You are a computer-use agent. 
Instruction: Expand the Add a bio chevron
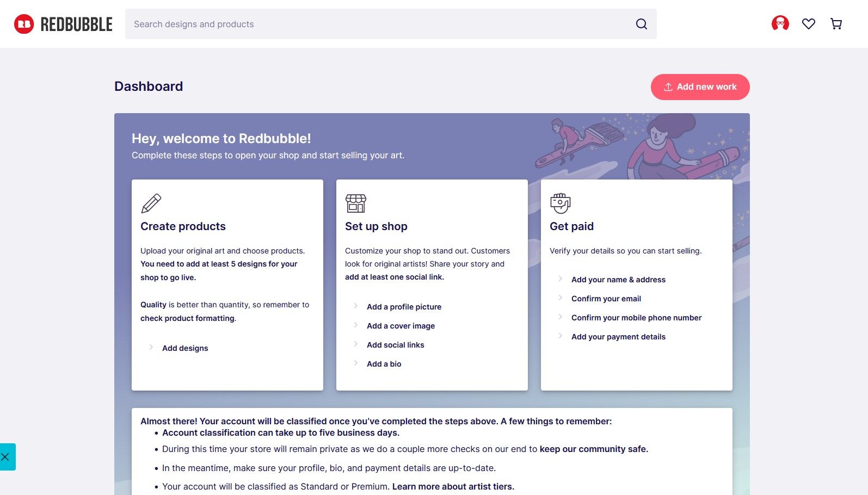coord(356,363)
